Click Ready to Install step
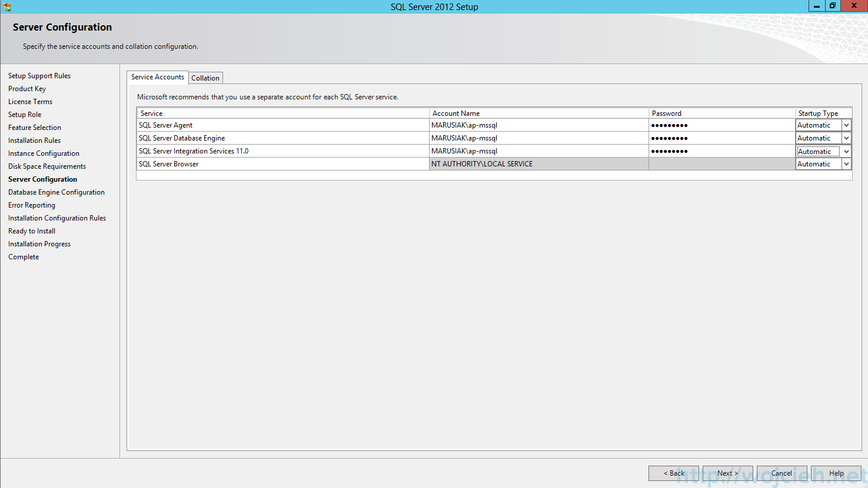Screen dimensions: 868x488 [32, 231]
